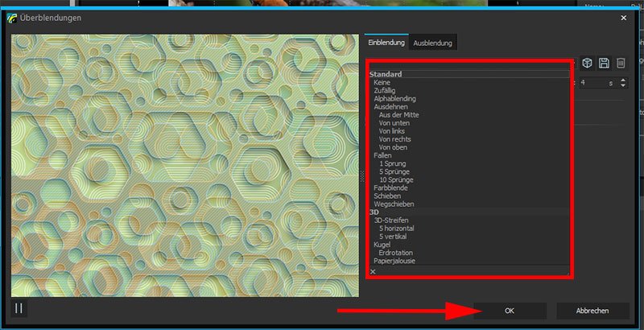
Task: Select the Erdrotation transition under Kugel
Action: click(396, 253)
